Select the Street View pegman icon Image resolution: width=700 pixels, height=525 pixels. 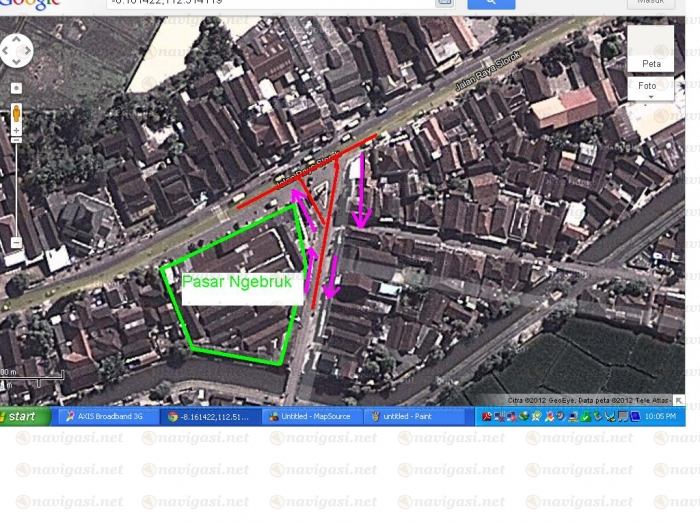[x=17, y=113]
